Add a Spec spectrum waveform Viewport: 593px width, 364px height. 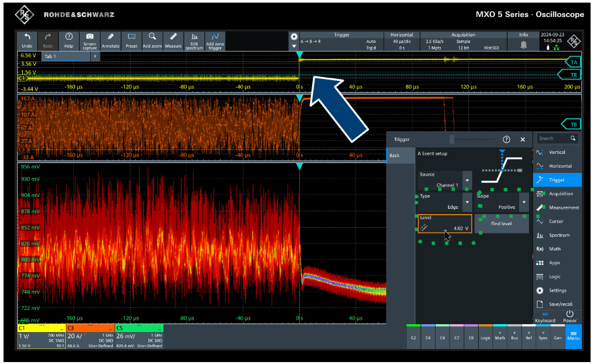(543, 337)
